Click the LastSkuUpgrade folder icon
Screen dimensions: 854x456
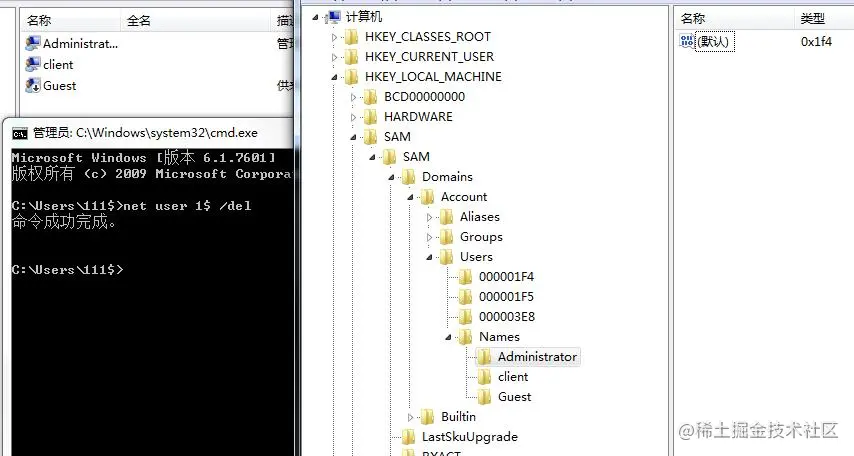[x=408, y=437]
